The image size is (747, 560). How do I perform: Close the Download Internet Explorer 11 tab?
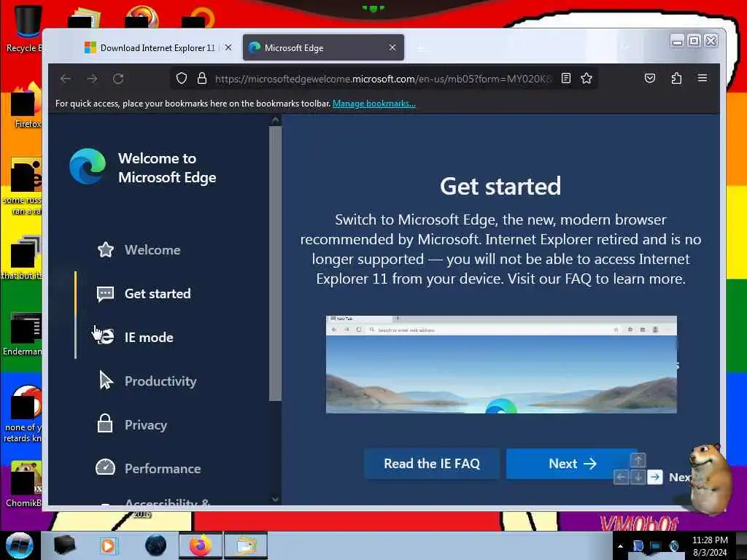pyautogui.click(x=228, y=47)
